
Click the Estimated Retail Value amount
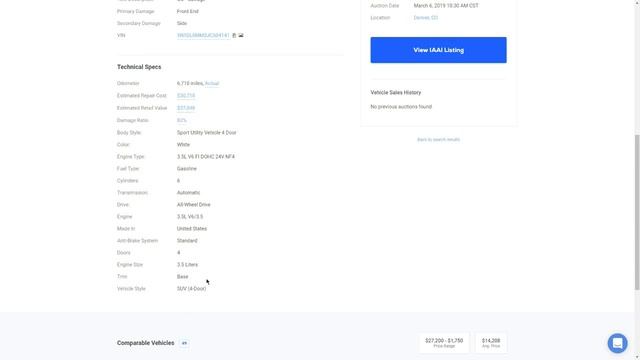pos(186,108)
